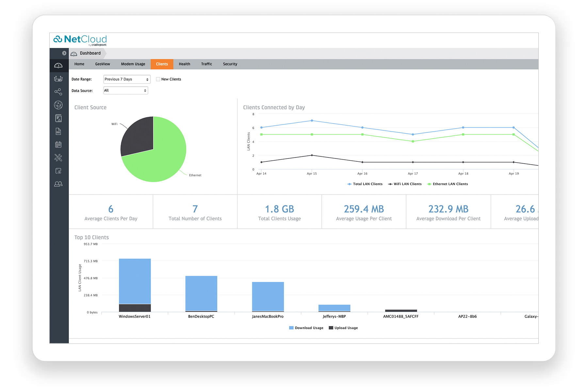Click the NetCloud logo
The image size is (588, 390).
pyautogui.click(x=80, y=40)
